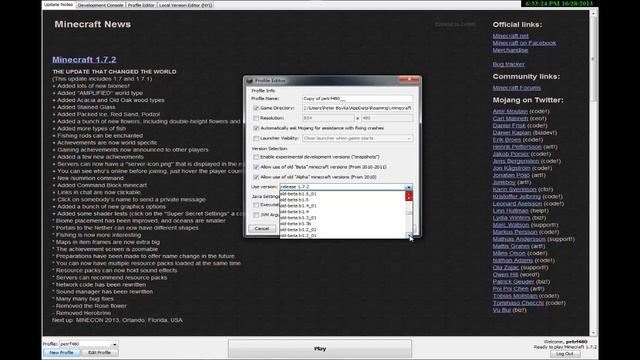Select old-beta b1.4_01 from version list

342,206
